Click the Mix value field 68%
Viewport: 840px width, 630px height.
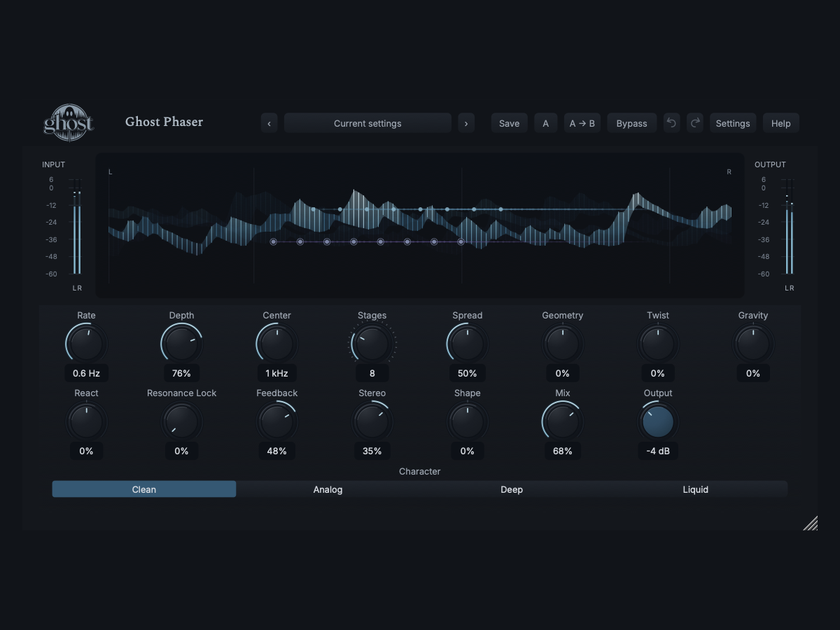click(562, 451)
